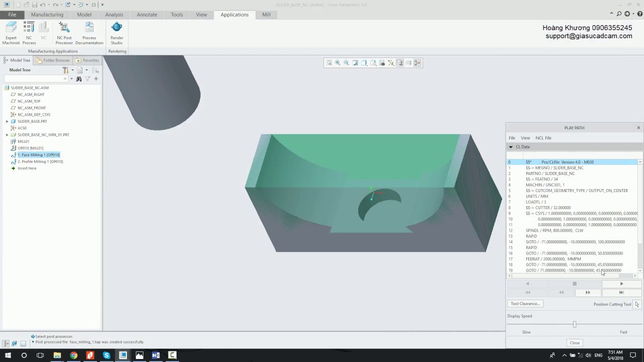Open the Expert Machinist application
Screen dimensions: 644x362
(x=11, y=34)
